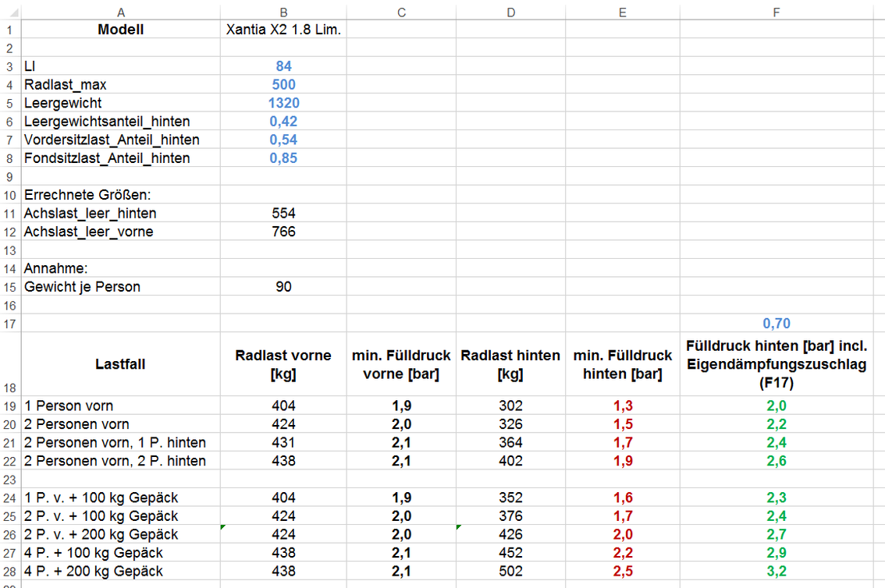Select row 18 header
The image size is (885, 588).
(x=9, y=364)
